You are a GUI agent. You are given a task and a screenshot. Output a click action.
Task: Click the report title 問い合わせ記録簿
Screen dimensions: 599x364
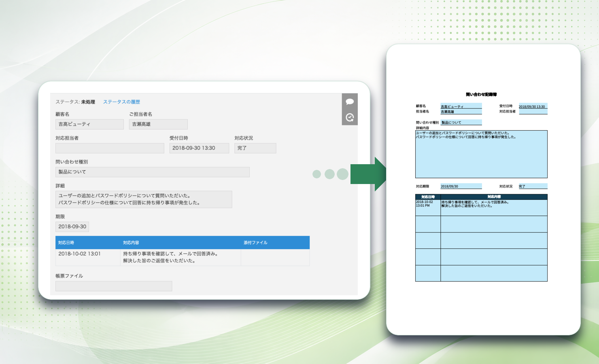click(481, 95)
